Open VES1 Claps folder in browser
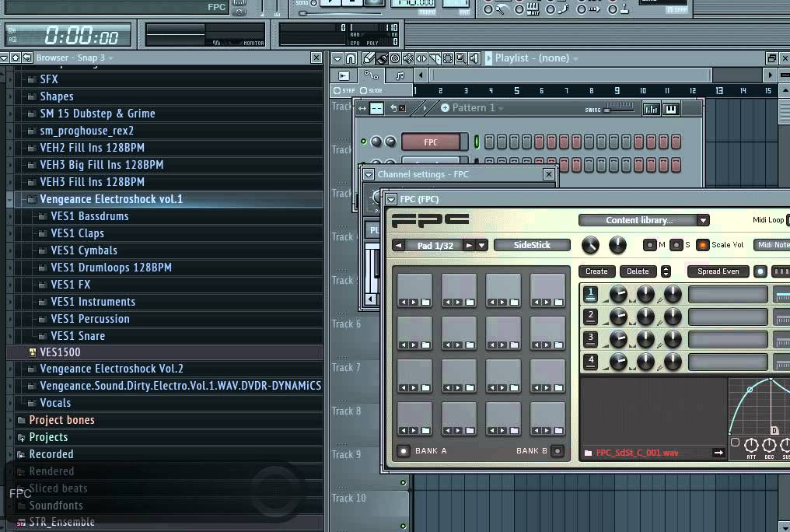 click(77, 233)
